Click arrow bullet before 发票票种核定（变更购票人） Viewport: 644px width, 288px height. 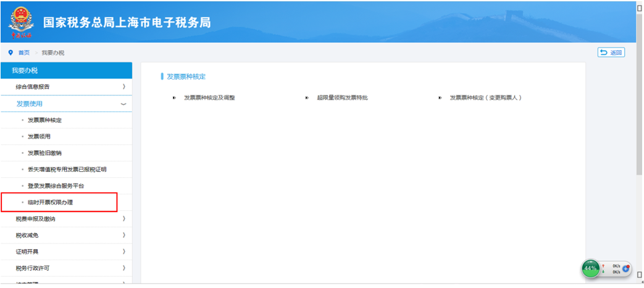tap(440, 98)
